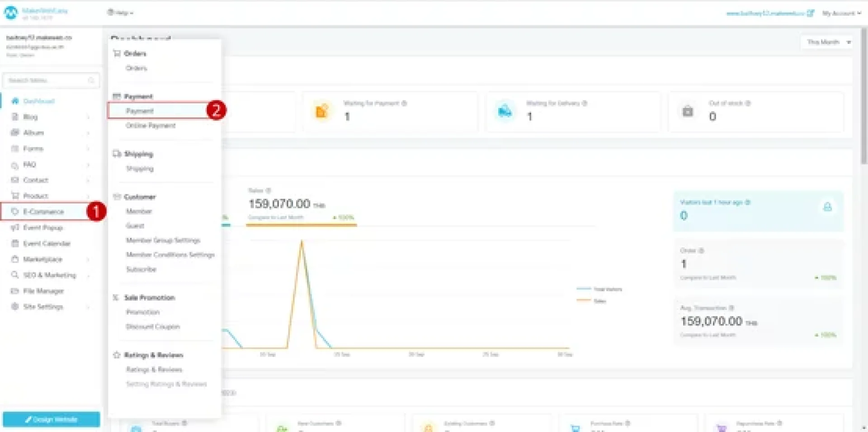Click the Design Website button
868x432 pixels.
tap(51, 419)
